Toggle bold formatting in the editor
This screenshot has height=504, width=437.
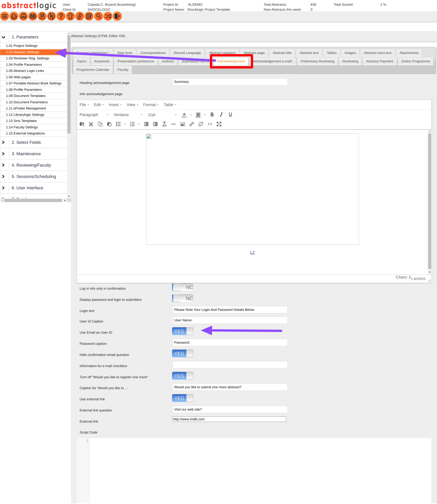[x=212, y=115]
